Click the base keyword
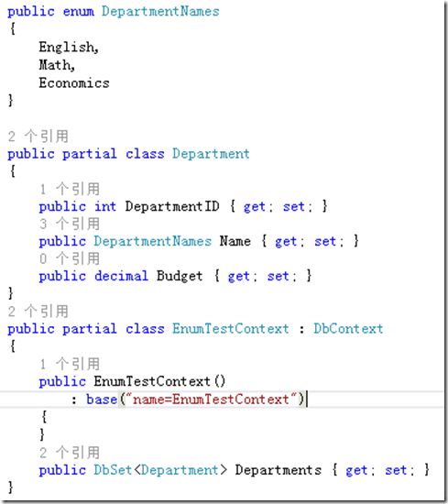Screen dimensions: 448x504 point(102,400)
